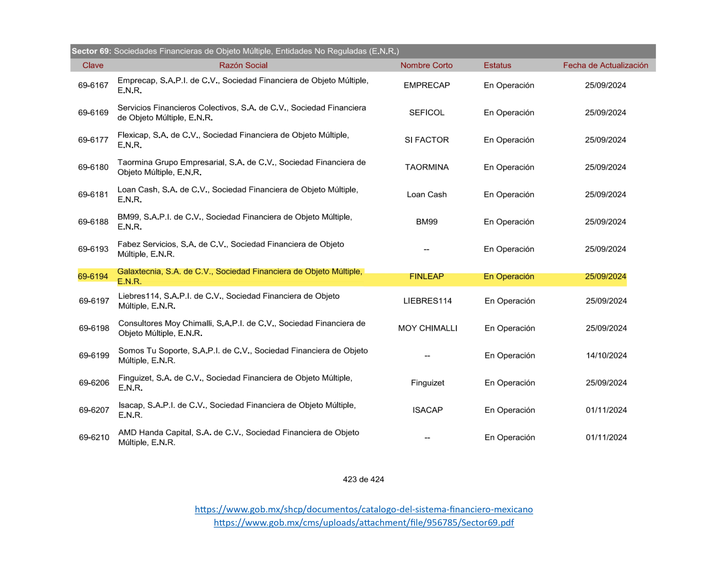The width and height of the screenshot is (728, 563).
Task: Select clave 69-6198
Action: 94,329
